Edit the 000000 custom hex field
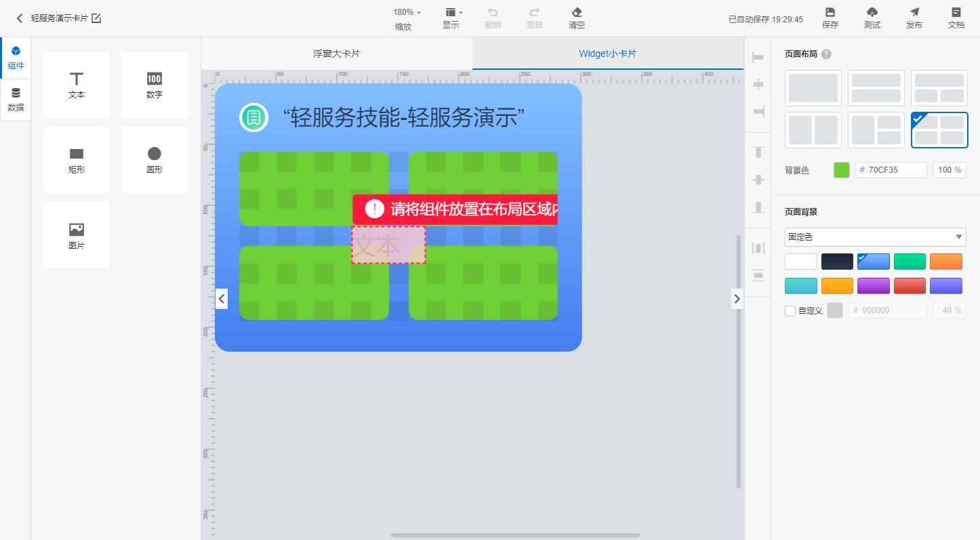 click(x=887, y=310)
